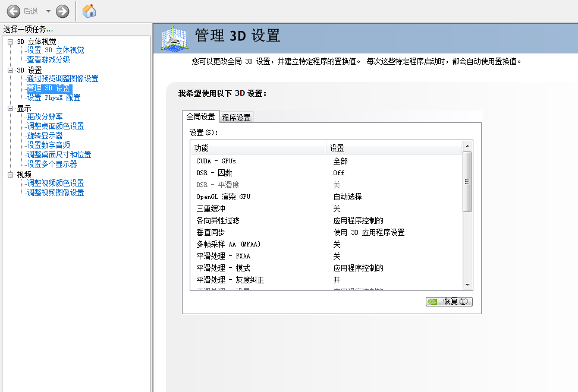Select the 三重缓冲 row
578x392 pixels.
(326, 208)
